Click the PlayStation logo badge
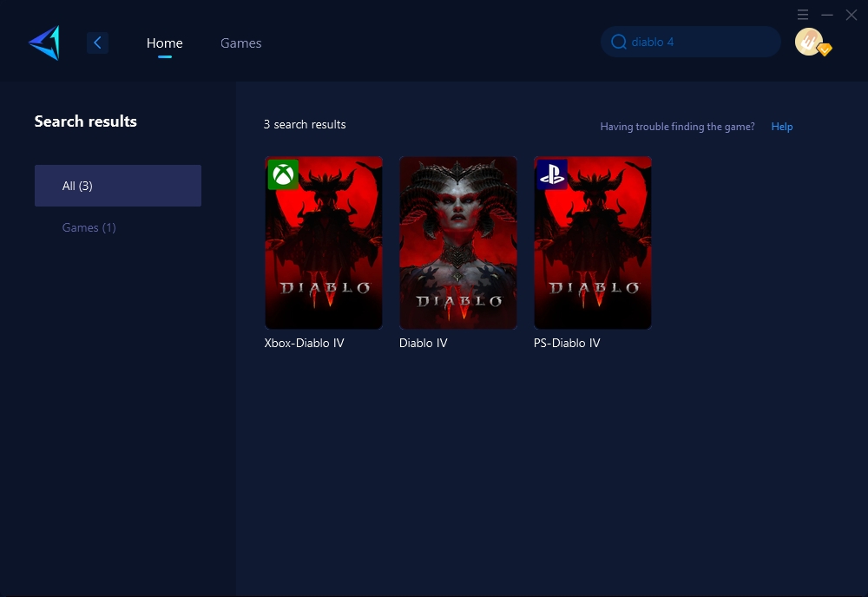Viewport: 868px width, 597px height. 552,174
